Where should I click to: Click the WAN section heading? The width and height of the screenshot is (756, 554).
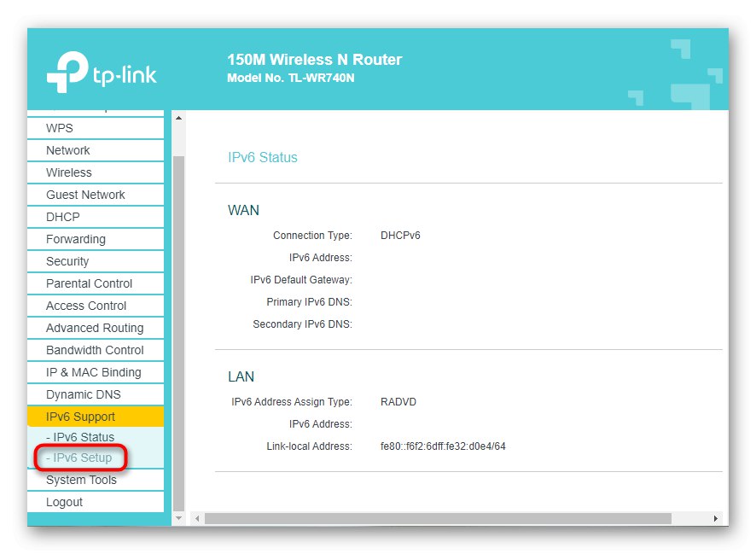[243, 210]
